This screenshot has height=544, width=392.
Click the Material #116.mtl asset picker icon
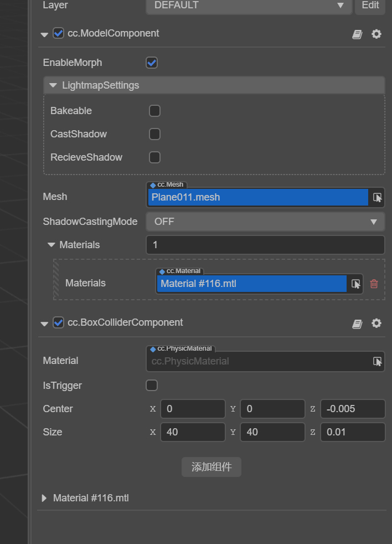[x=356, y=284]
